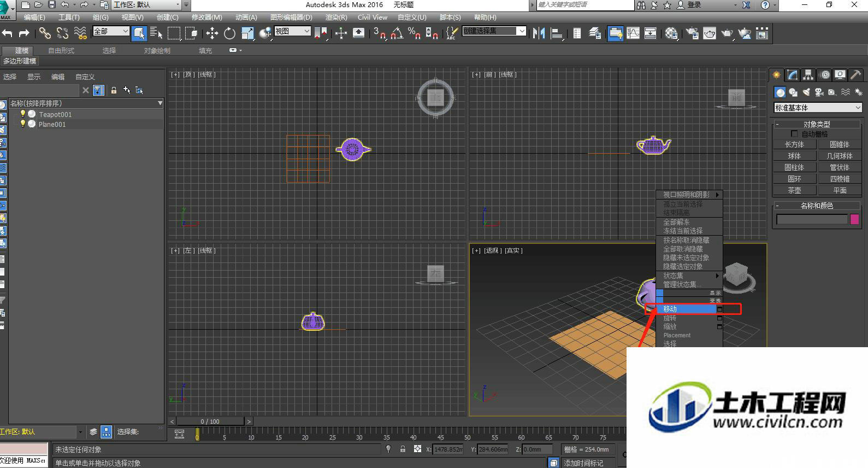The height and width of the screenshot is (468, 868).
Task: Choose Rectangular Selection Region tool
Action: click(174, 33)
